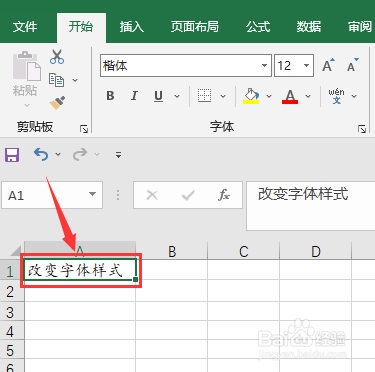Select the 开始 ribbon tab

tap(81, 27)
